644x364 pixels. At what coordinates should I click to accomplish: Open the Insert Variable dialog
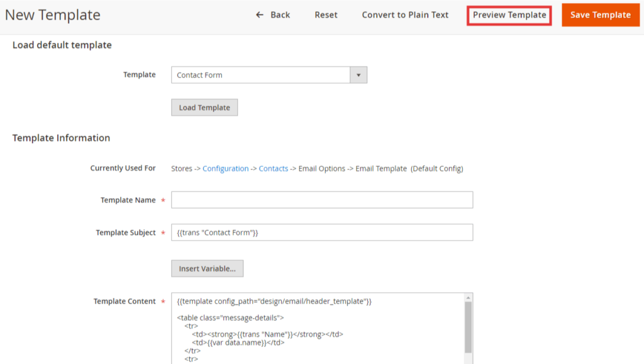(207, 268)
